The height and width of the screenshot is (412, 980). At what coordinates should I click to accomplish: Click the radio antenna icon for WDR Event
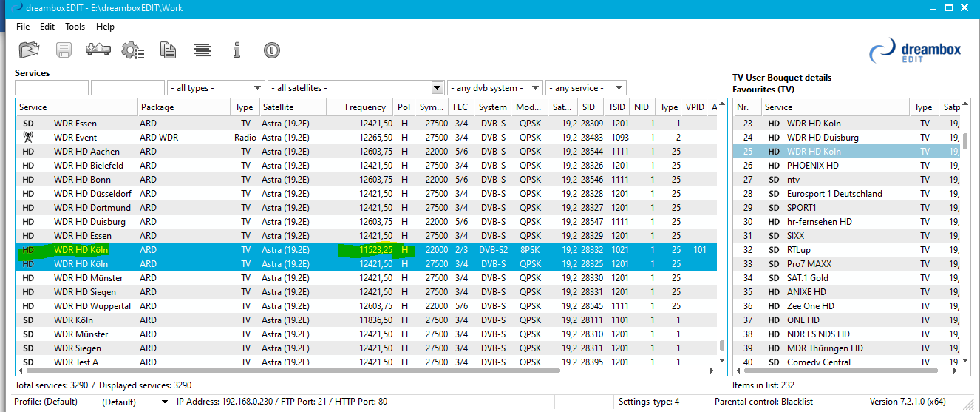coord(28,137)
